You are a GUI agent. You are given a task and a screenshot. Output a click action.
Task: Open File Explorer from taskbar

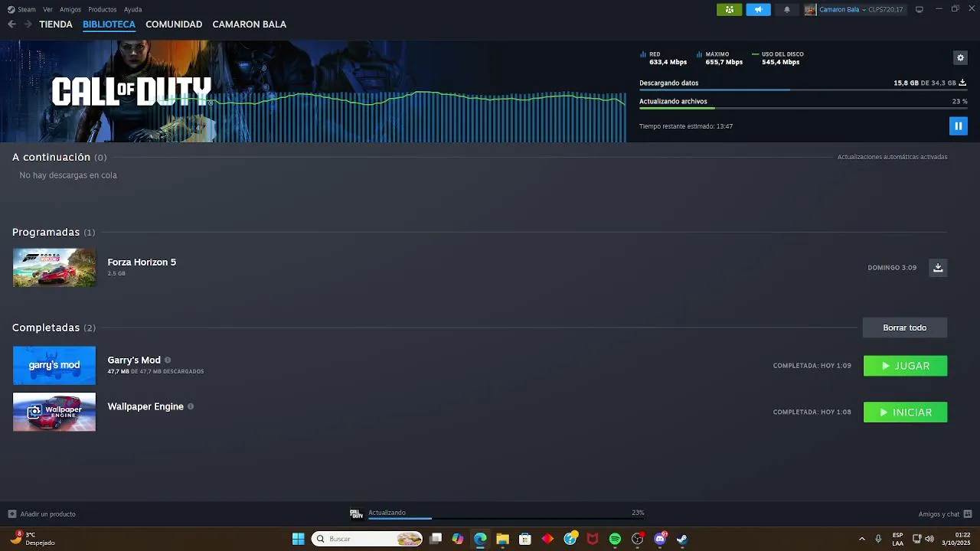502,539
